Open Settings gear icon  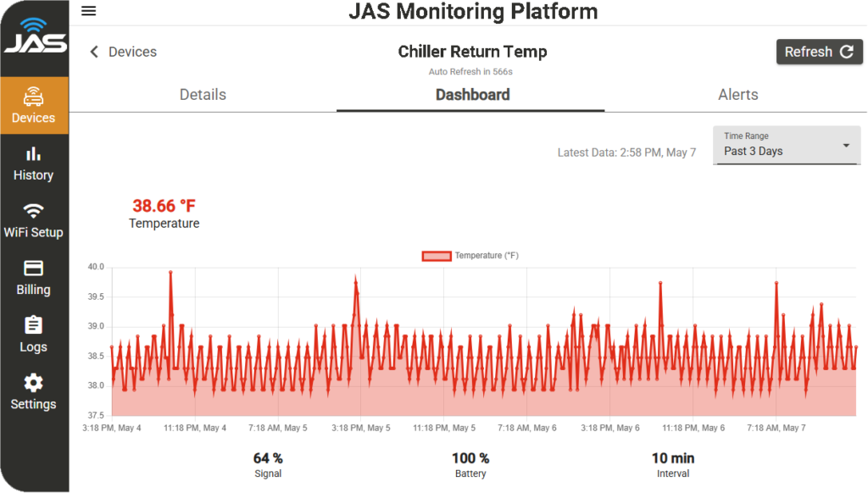pyautogui.click(x=34, y=383)
